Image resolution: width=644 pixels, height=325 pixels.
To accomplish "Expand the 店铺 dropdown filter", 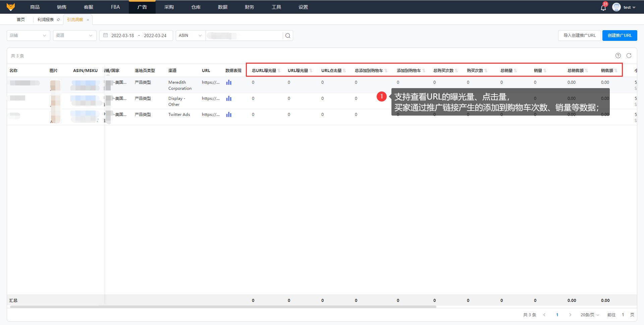I will point(28,36).
